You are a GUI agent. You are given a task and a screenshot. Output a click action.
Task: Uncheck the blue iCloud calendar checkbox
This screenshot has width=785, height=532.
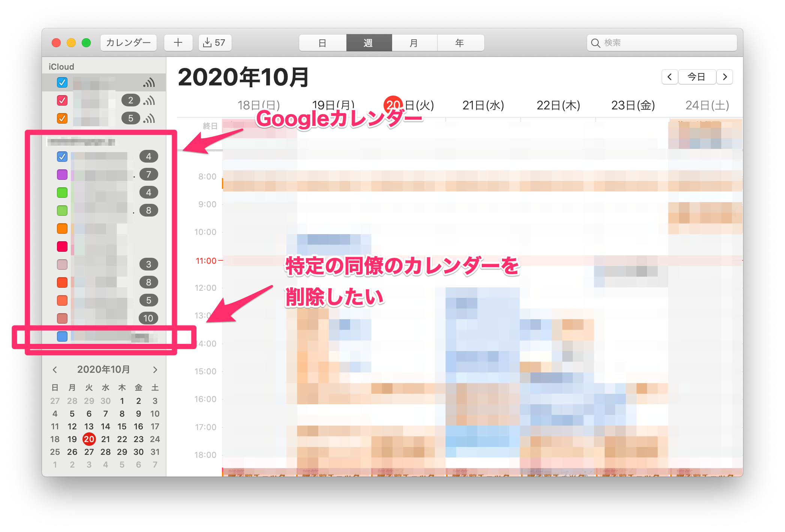62,82
